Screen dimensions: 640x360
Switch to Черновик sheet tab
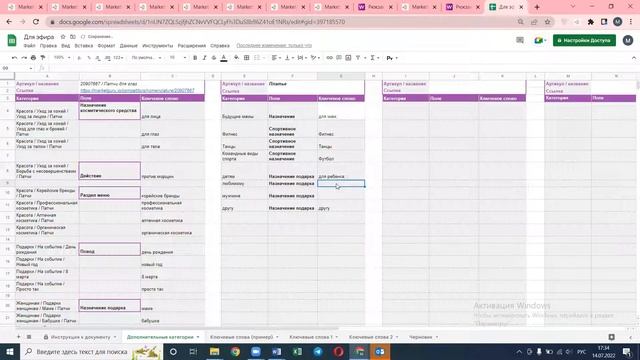point(423,337)
